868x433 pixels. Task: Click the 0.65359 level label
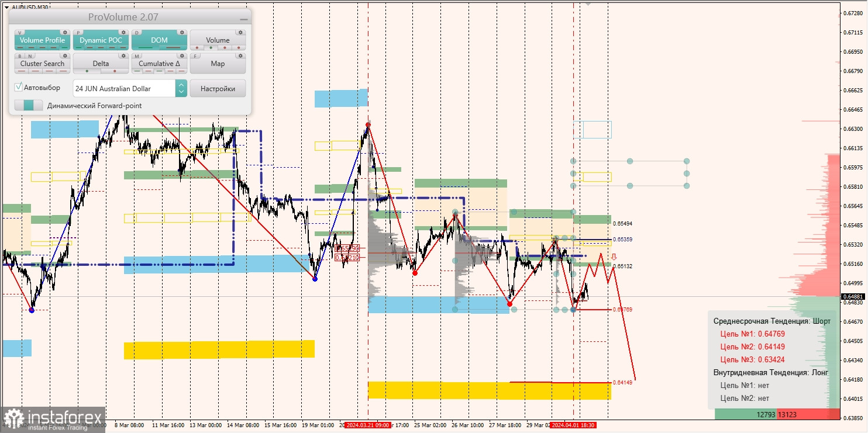pyautogui.click(x=622, y=239)
